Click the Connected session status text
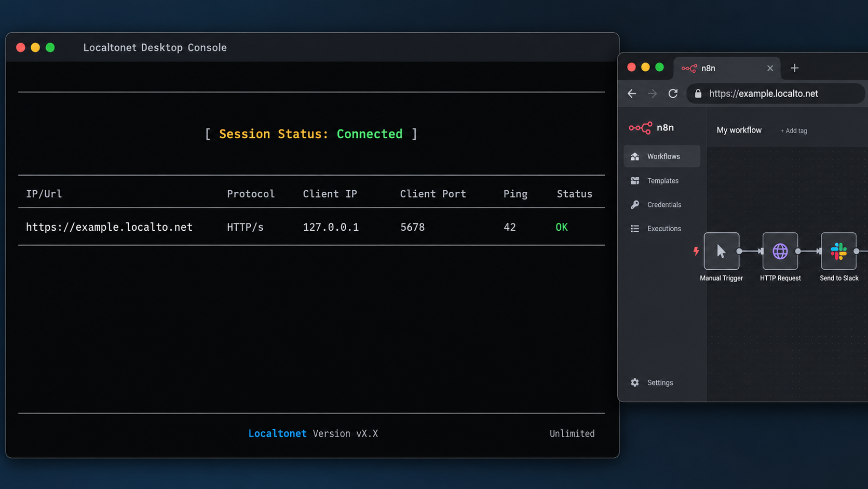 pyautogui.click(x=370, y=134)
